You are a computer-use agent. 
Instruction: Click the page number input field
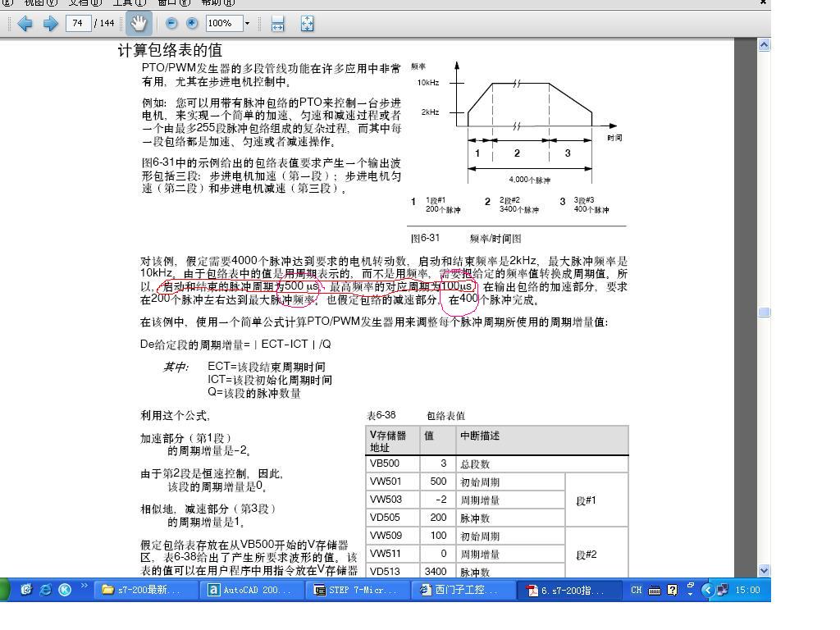(77, 24)
